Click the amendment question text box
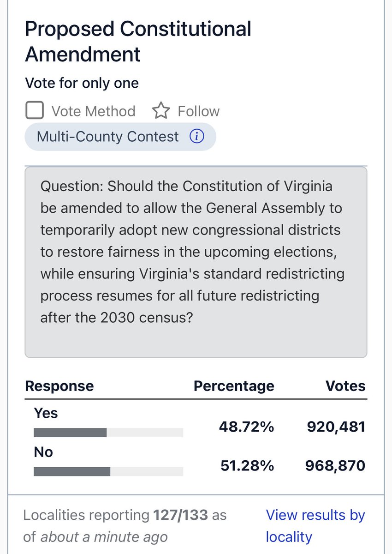392x554 pixels. pos(196,262)
